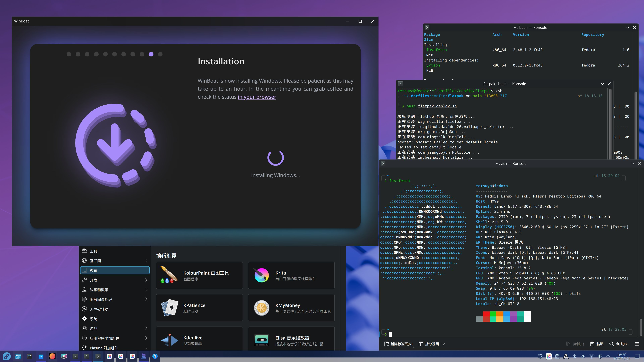Screen dimensions: 644x362
Task: Open the Bluetooth tray icon
Action: (x=574, y=356)
